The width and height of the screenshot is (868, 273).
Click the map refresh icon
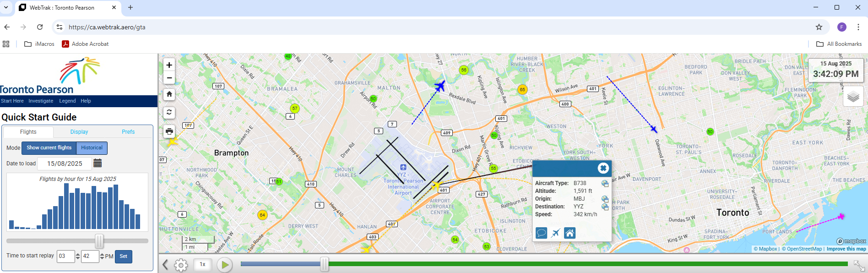click(x=169, y=112)
